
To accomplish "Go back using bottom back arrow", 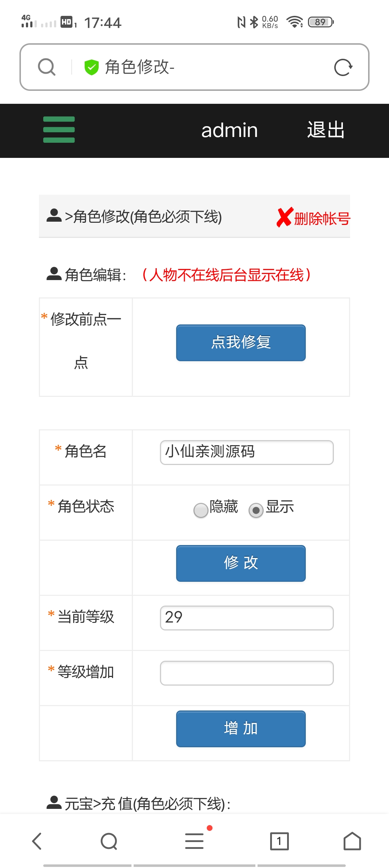I will click(x=37, y=841).
